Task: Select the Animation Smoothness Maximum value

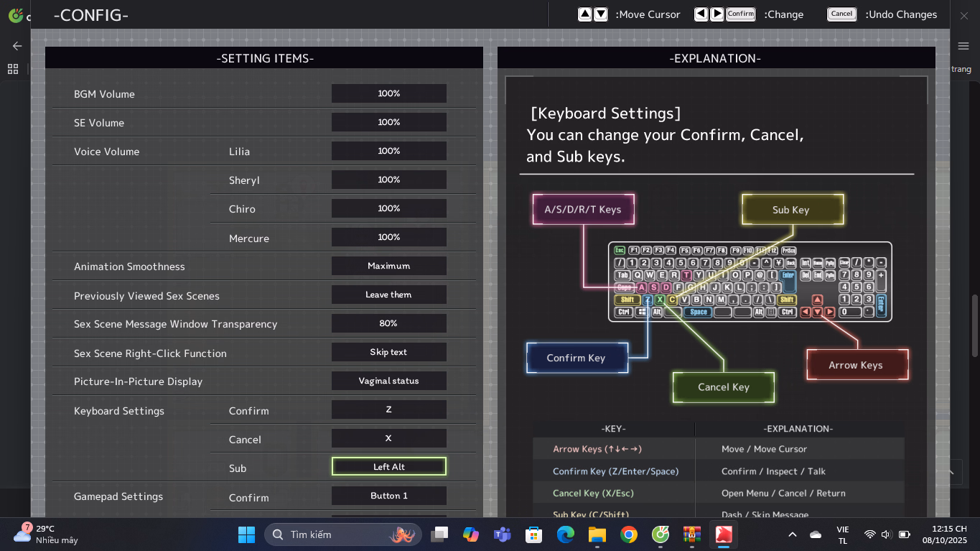Action: click(388, 266)
